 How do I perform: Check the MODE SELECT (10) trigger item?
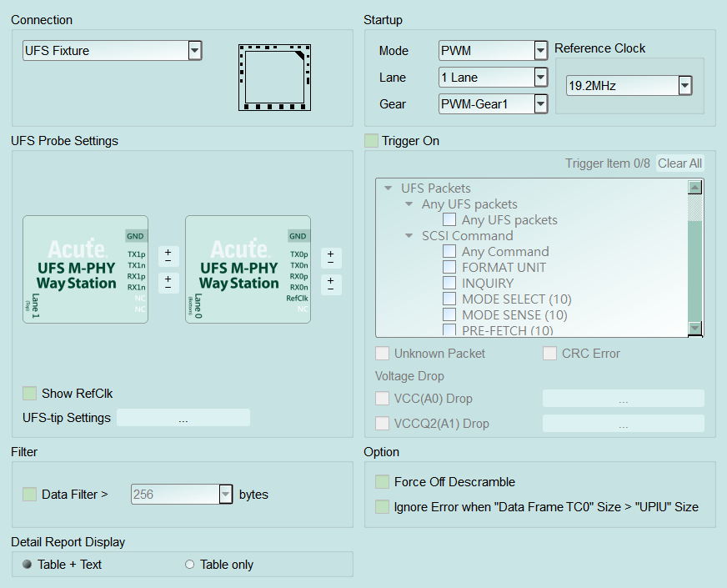(449, 299)
